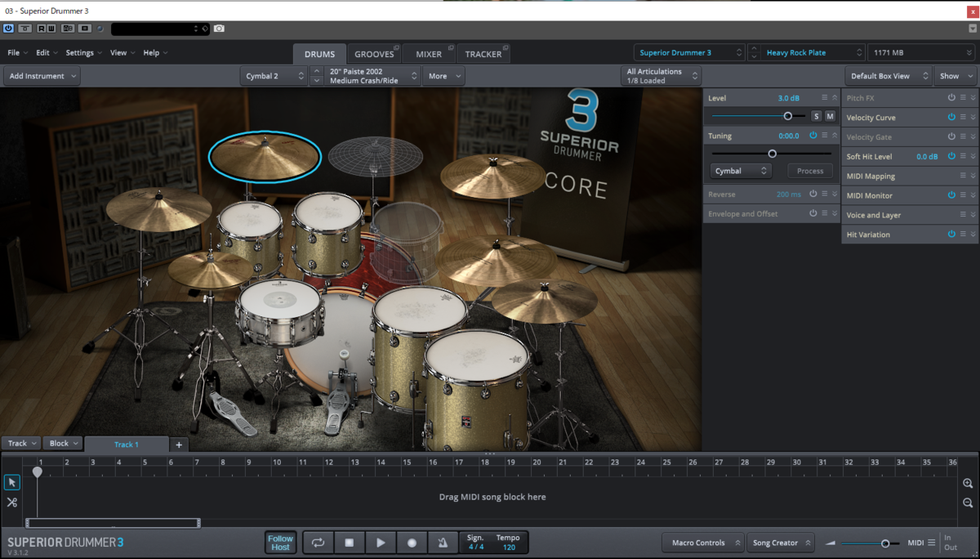Switch to the MIXER tab
The image size is (980, 559).
pyautogui.click(x=429, y=54)
